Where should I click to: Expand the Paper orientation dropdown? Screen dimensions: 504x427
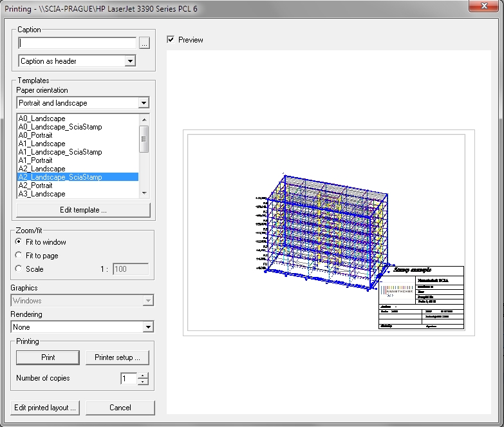point(144,103)
